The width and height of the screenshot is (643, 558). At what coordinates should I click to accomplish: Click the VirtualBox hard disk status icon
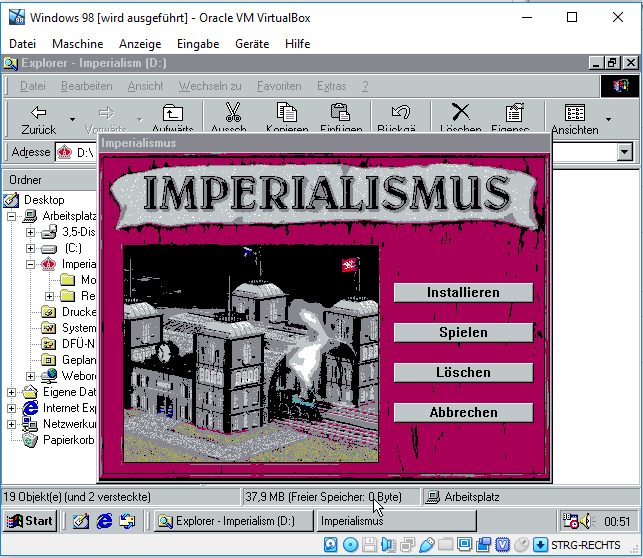click(x=331, y=545)
